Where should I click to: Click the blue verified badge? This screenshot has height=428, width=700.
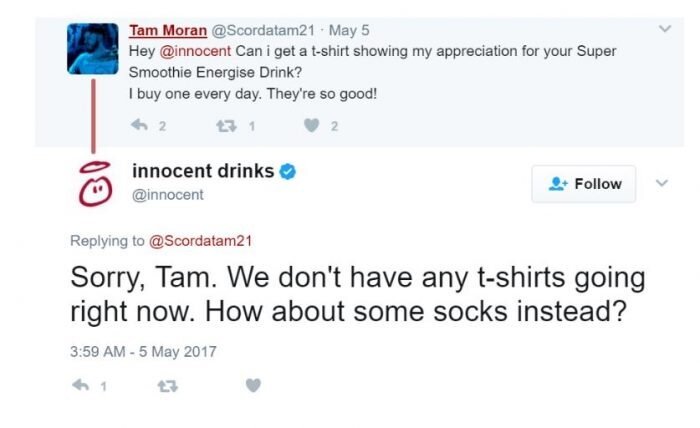pyautogui.click(x=286, y=172)
